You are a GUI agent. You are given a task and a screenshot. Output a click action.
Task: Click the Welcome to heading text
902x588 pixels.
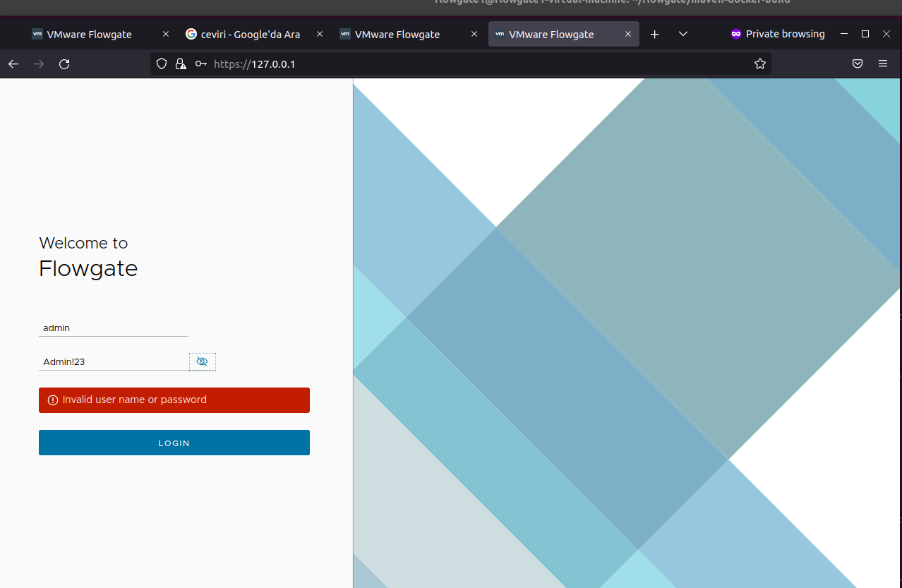83,243
